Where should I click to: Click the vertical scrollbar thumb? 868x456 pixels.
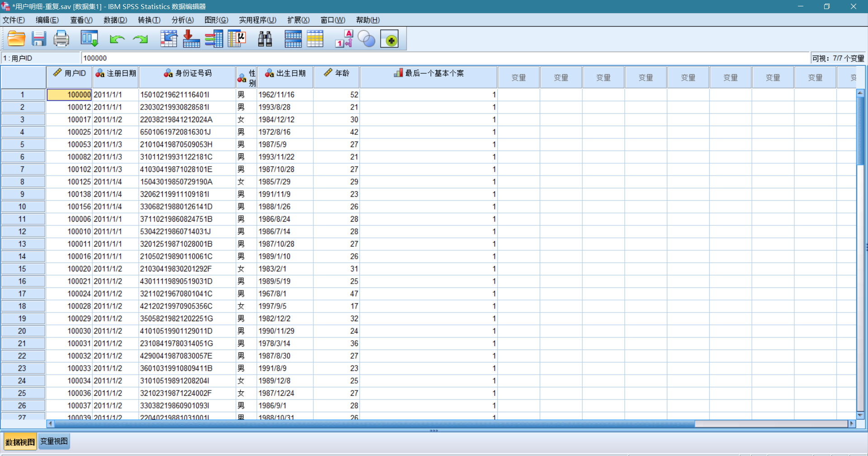coord(860,130)
